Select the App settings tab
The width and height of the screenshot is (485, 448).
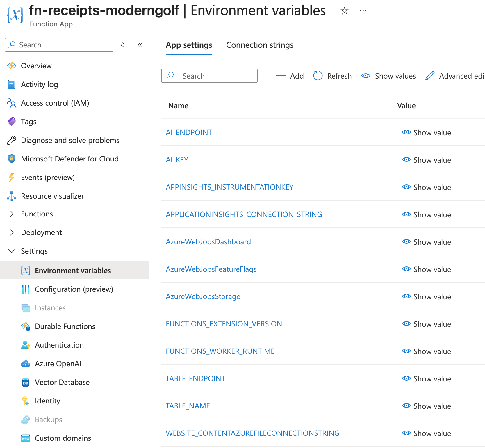pyautogui.click(x=189, y=45)
